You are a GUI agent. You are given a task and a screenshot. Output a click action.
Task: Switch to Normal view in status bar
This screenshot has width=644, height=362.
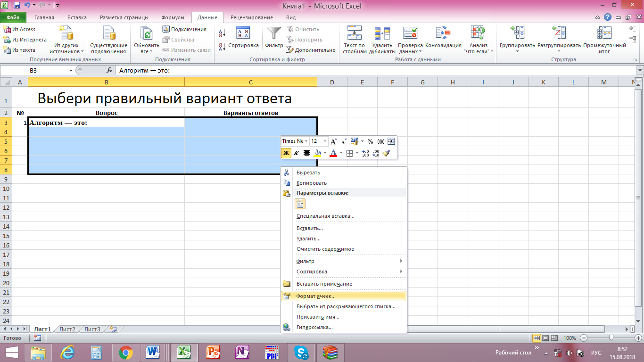[x=537, y=338]
